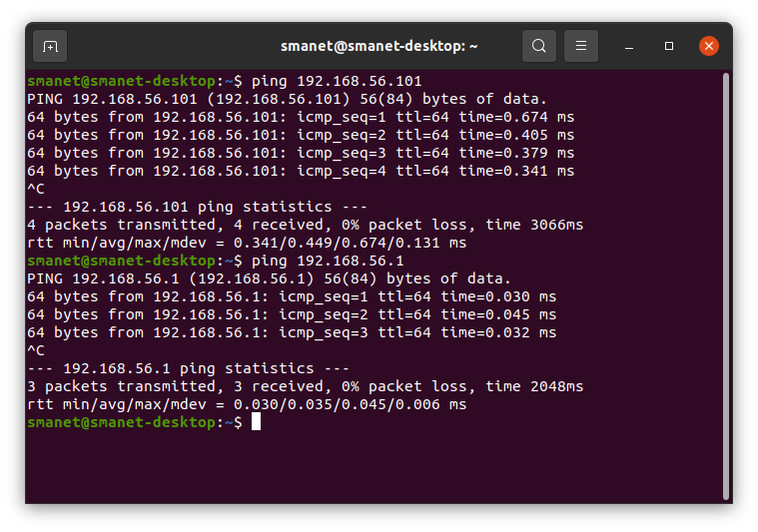Image resolution: width=758 pixels, height=532 pixels.
Task: Click the 3 packets transmitted summary line
Action: click(x=305, y=386)
